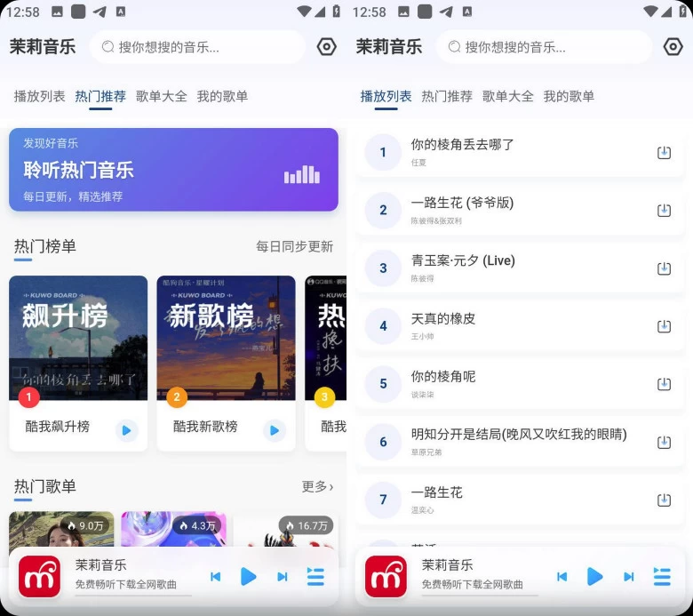693x616 pixels.
Task: Download 青玉案·元夕 (Live) track
Action: point(664,268)
